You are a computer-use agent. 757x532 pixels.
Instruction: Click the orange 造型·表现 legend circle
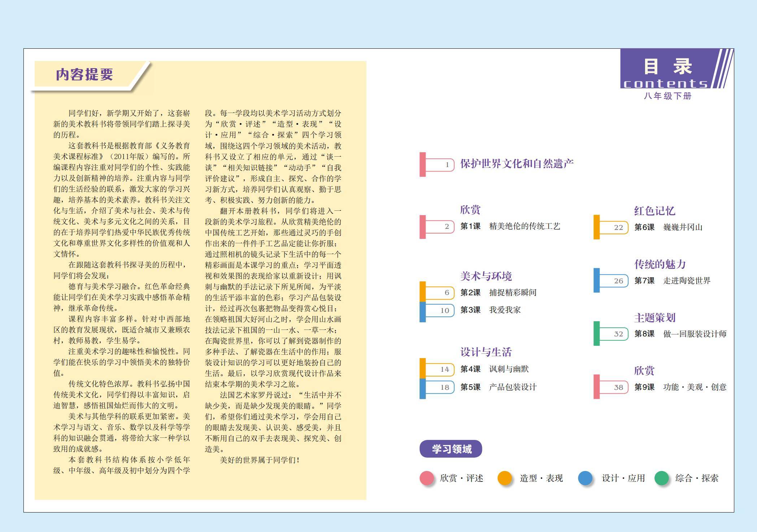[x=504, y=478]
